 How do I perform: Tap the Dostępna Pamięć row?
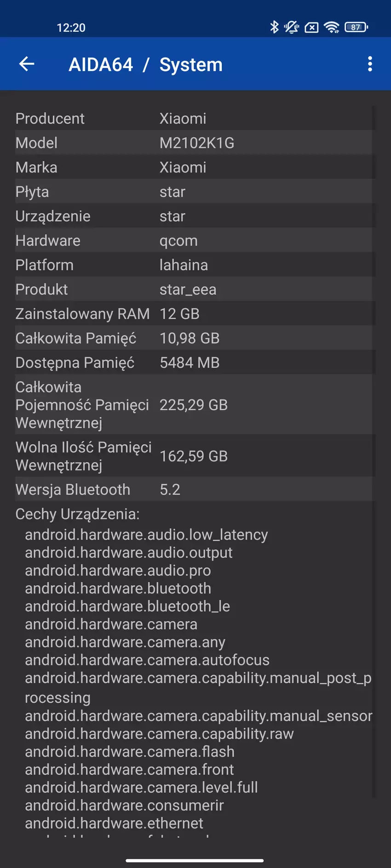pyautogui.click(x=193, y=363)
